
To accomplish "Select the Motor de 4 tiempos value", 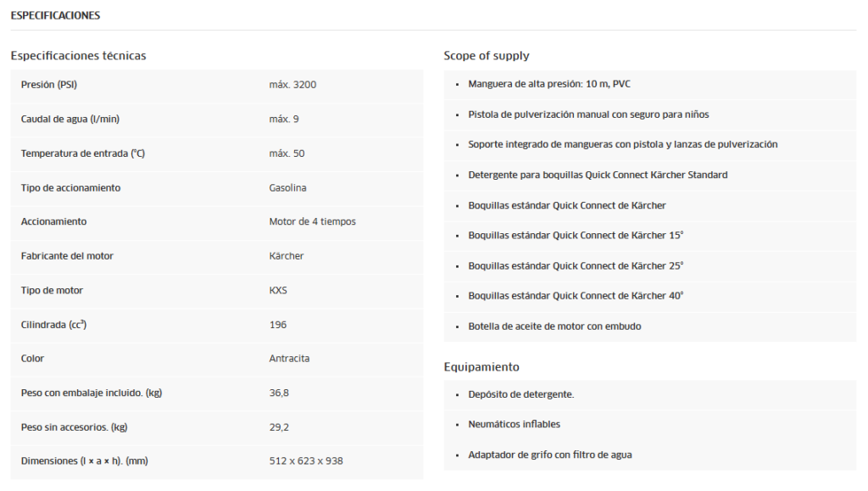I will tap(312, 221).
